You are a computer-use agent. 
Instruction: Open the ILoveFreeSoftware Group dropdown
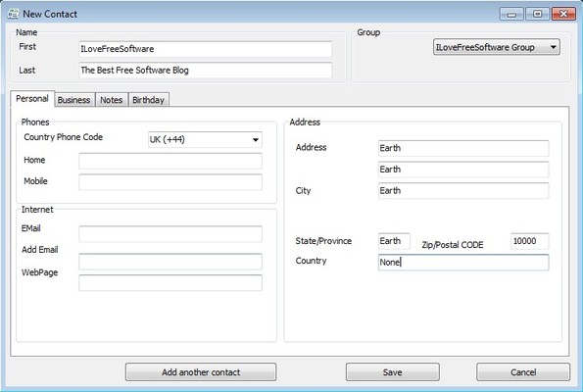click(x=497, y=47)
